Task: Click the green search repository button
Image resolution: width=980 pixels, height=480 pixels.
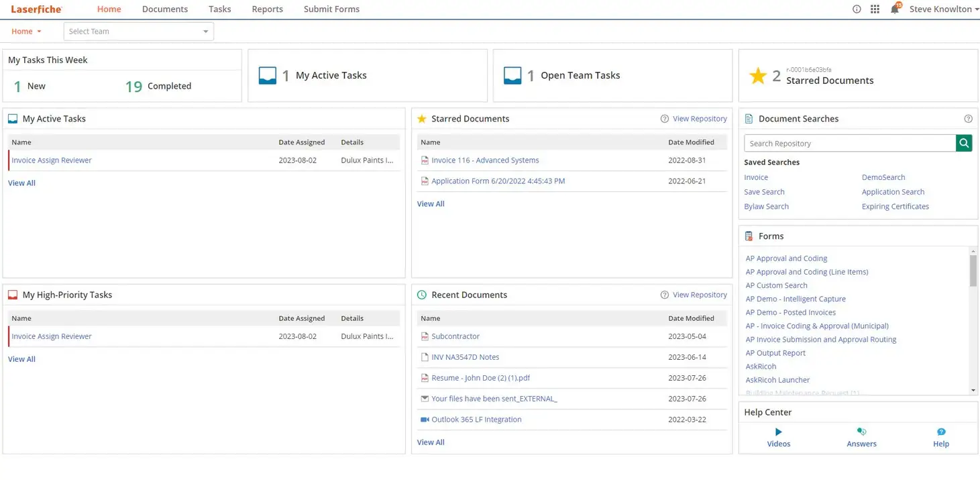Action: pos(964,143)
